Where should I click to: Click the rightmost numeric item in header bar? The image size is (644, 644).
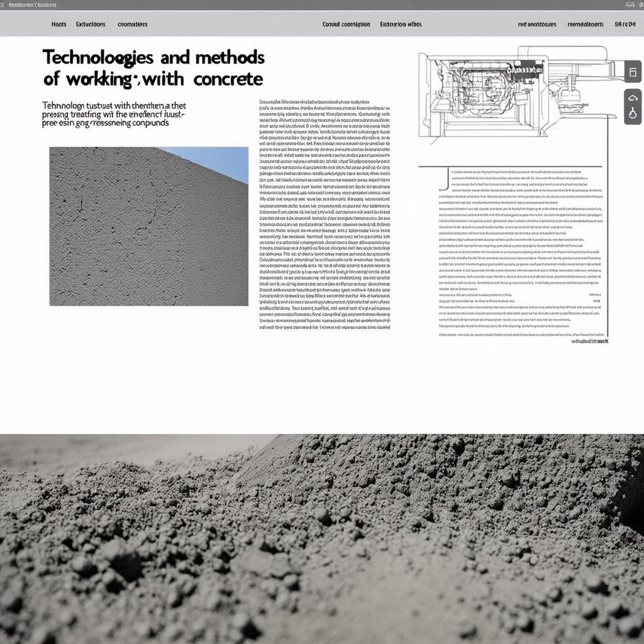coord(625,25)
